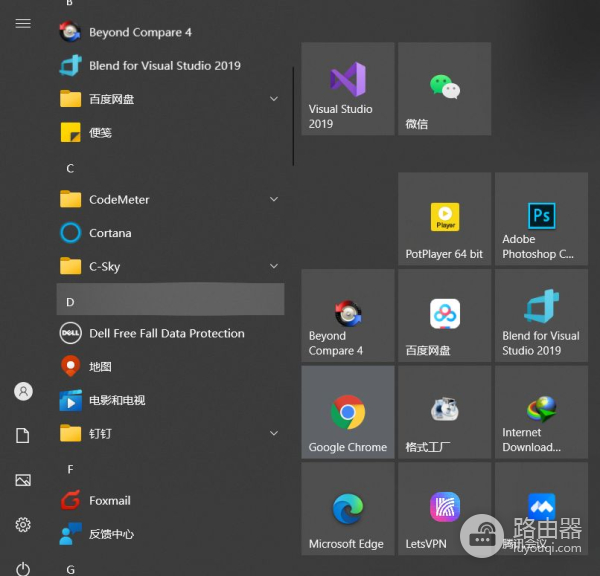This screenshot has height=576, width=600.
Task: Open LetsVPN tile
Action: tap(444, 509)
